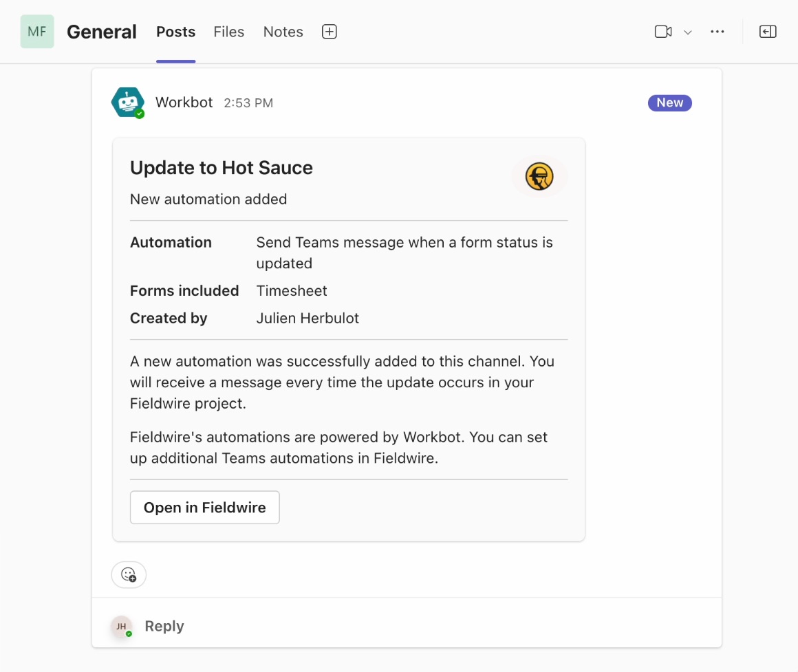Image resolution: width=798 pixels, height=672 pixels.
Task: Toggle the channel info side pane icon
Action: [768, 32]
